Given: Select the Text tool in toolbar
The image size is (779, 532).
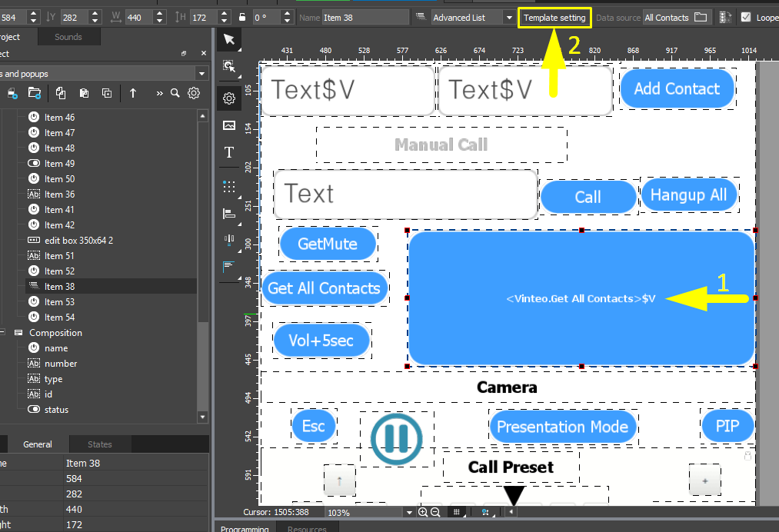Looking at the screenshot, I should (229, 152).
